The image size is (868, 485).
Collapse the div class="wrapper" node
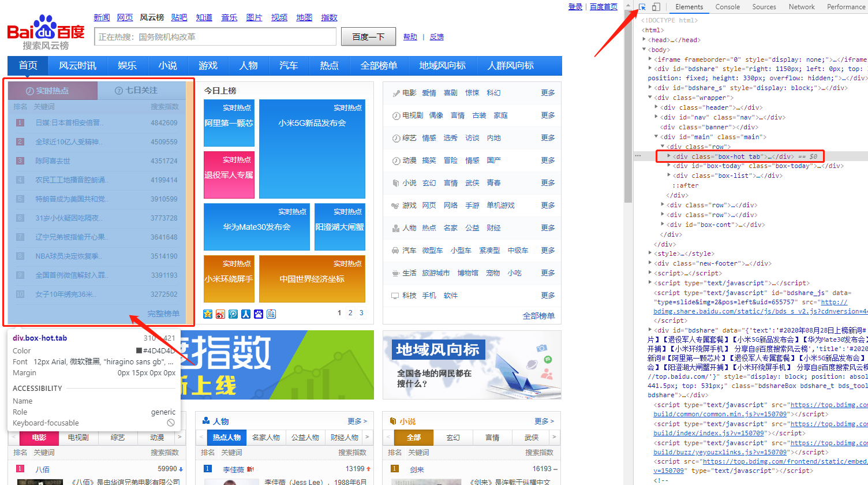(650, 98)
